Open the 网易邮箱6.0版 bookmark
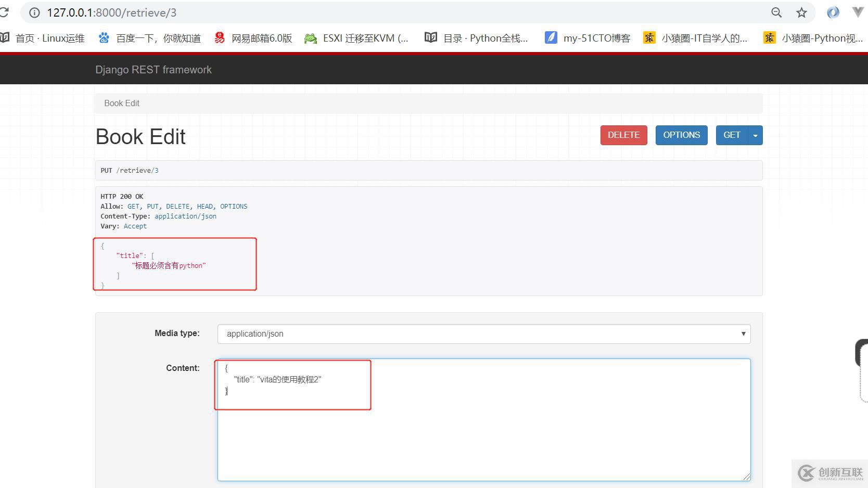Screen dimensions: 868x488 coord(253,38)
